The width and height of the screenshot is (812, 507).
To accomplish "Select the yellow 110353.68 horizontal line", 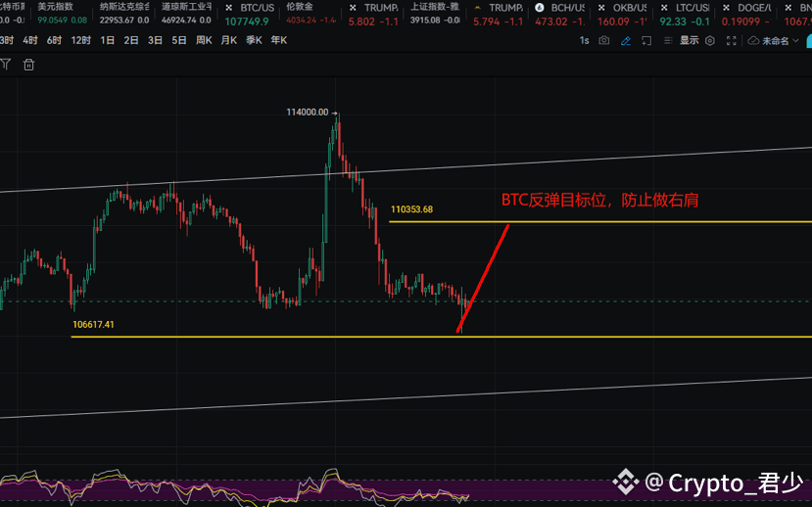I will pyautogui.click(x=600, y=222).
